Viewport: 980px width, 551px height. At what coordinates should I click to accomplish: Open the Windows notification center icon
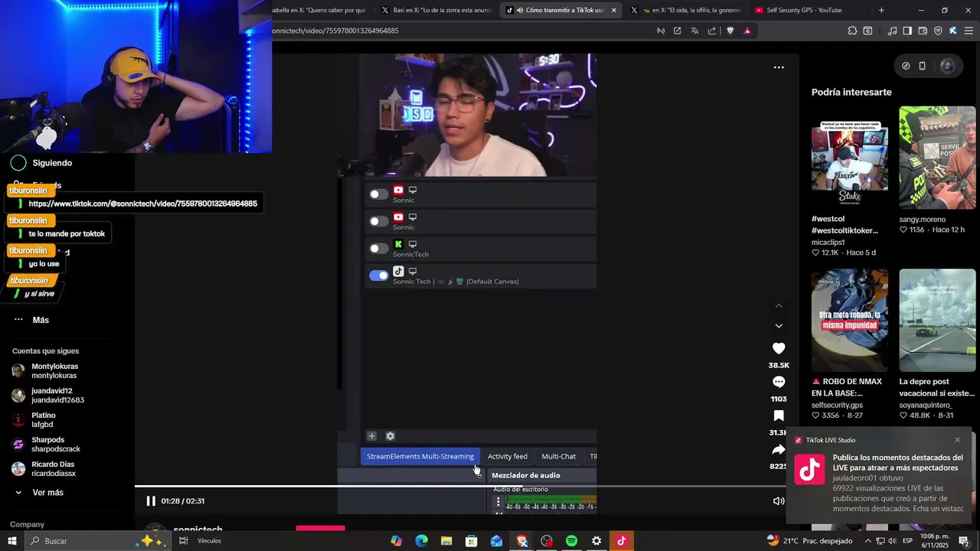[964, 541]
